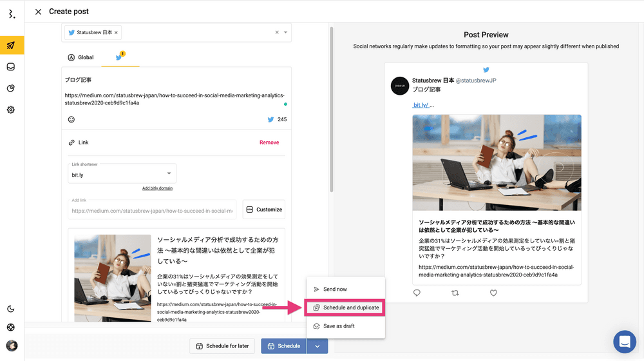
Task: Open the Publish rocket icon in sidebar
Action: (11, 45)
